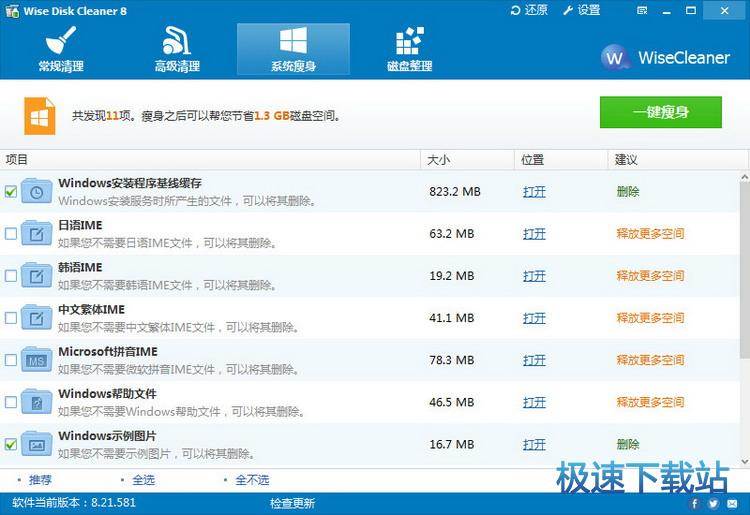Click Windows安装程序基线缓存 folder icon
Screen dimensions: 750x515
click(36, 191)
